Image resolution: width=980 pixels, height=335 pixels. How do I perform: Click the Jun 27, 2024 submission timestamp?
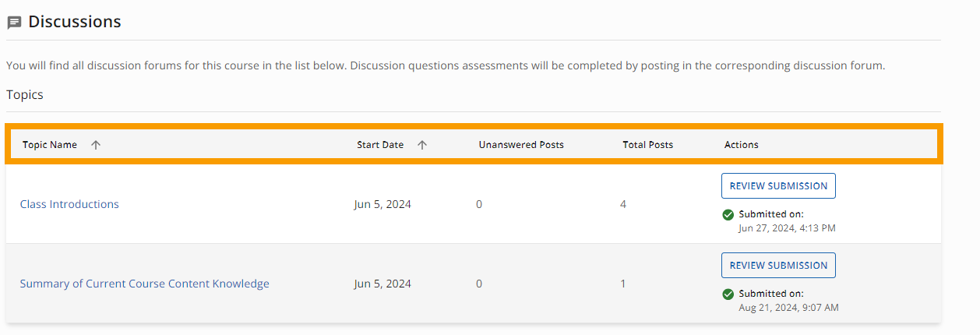(788, 228)
